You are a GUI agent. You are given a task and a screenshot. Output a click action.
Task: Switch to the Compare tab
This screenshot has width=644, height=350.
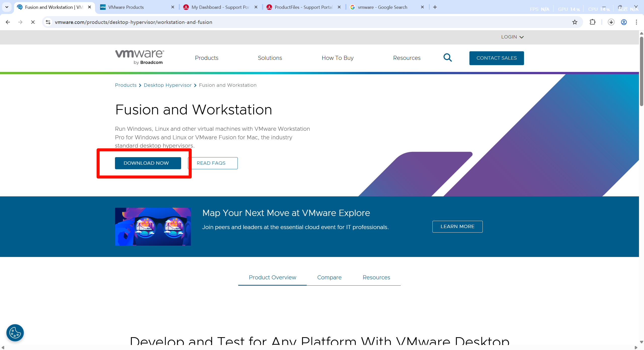329,277
